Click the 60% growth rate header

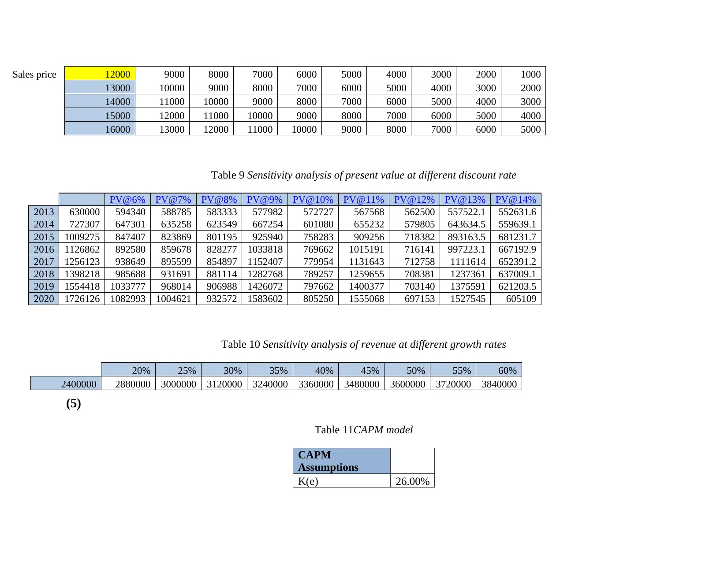click(499, 370)
